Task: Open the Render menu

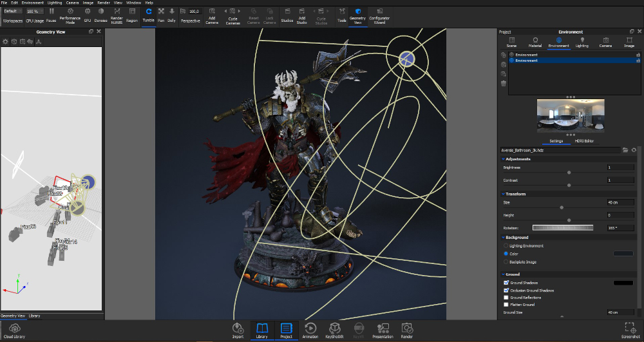Action: tap(104, 3)
